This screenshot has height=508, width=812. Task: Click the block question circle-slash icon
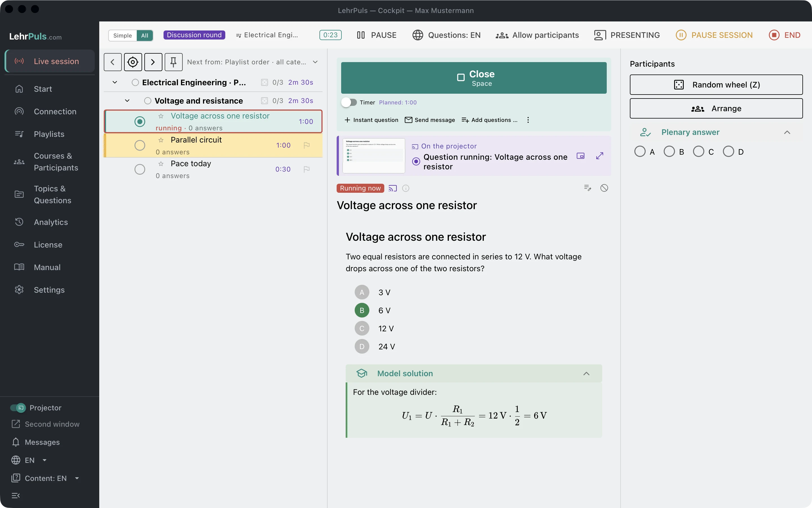(x=604, y=188)
